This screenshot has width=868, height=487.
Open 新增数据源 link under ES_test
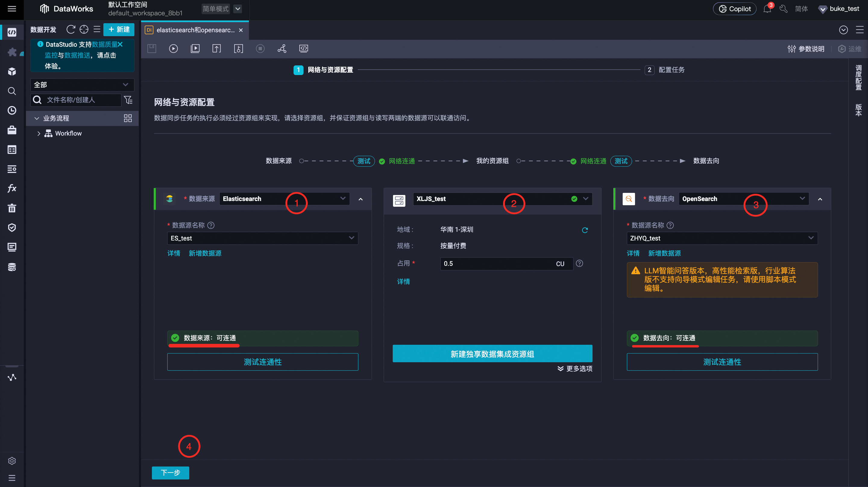(x=205, y=253)
